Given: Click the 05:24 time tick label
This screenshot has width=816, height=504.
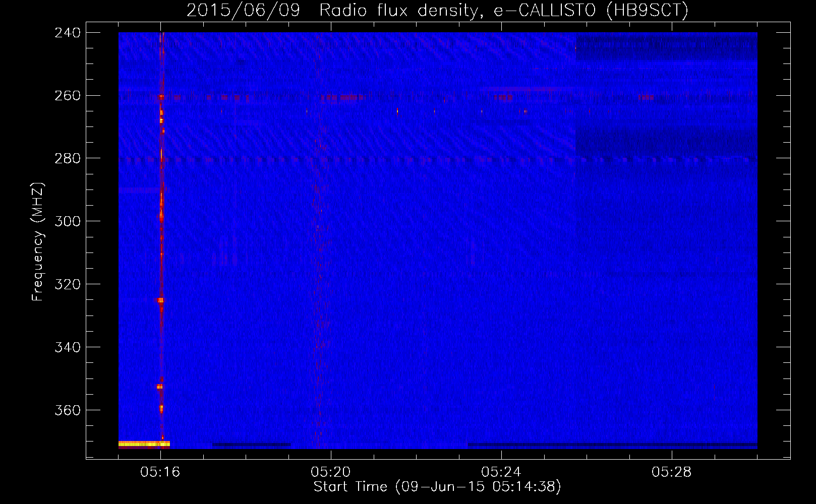Looking at the screenshot, I should (501, 472).
